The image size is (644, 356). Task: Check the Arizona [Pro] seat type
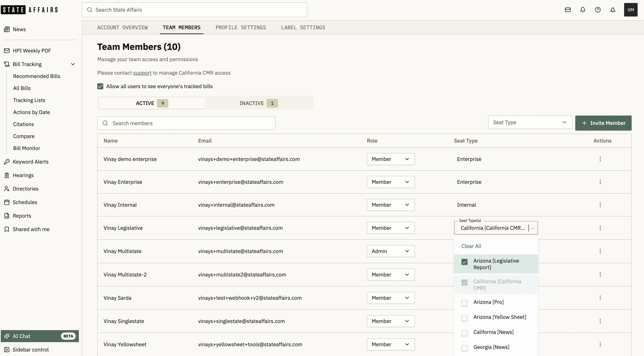(464, 303)
